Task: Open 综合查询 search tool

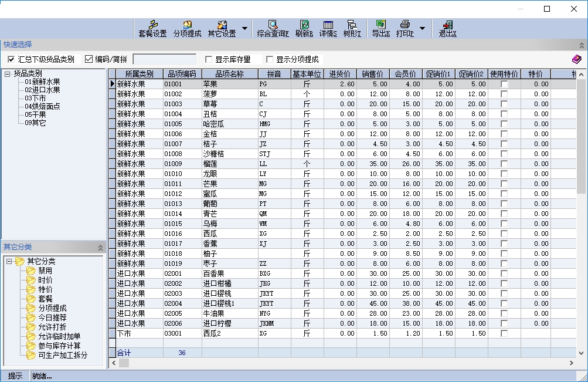Action: [273, 28]
